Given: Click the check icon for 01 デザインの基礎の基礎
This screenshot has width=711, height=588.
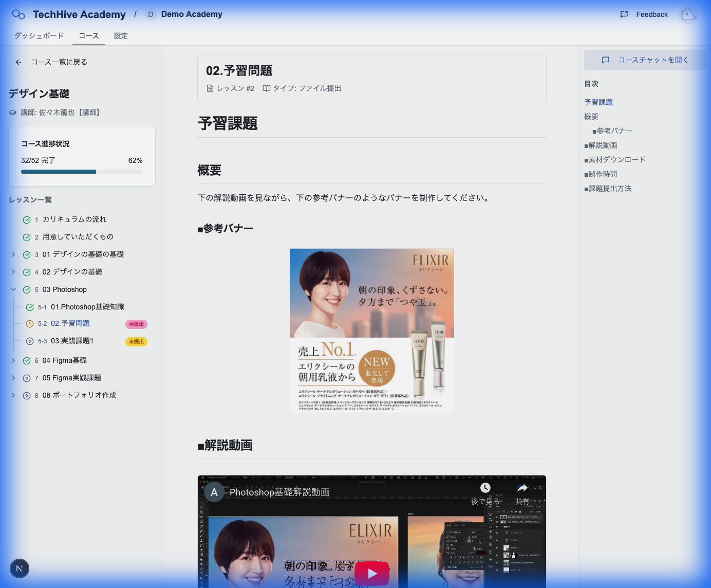Looking at the screenshot, I should tap(27, 255).
